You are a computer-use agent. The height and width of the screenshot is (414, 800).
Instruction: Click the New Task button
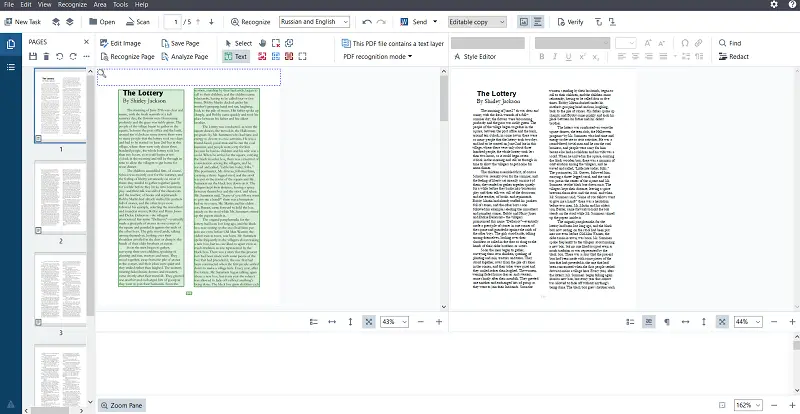(x=22, y=22)
